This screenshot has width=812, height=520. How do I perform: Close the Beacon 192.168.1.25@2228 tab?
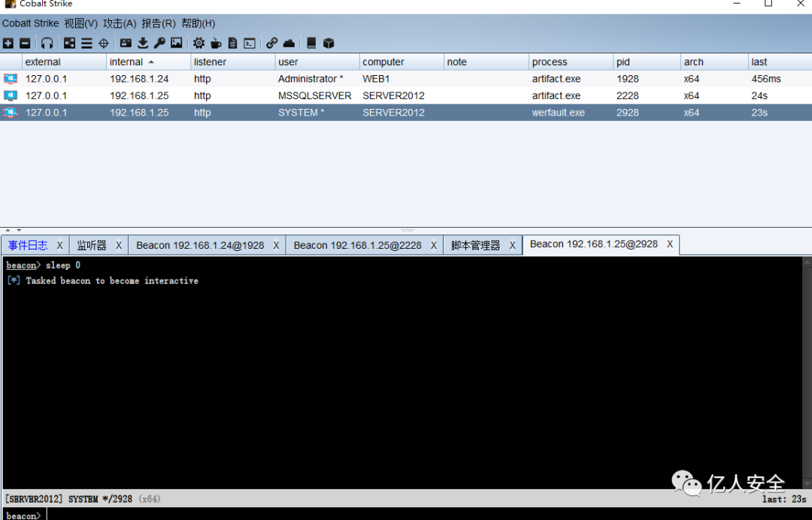(x=434, y=245)
